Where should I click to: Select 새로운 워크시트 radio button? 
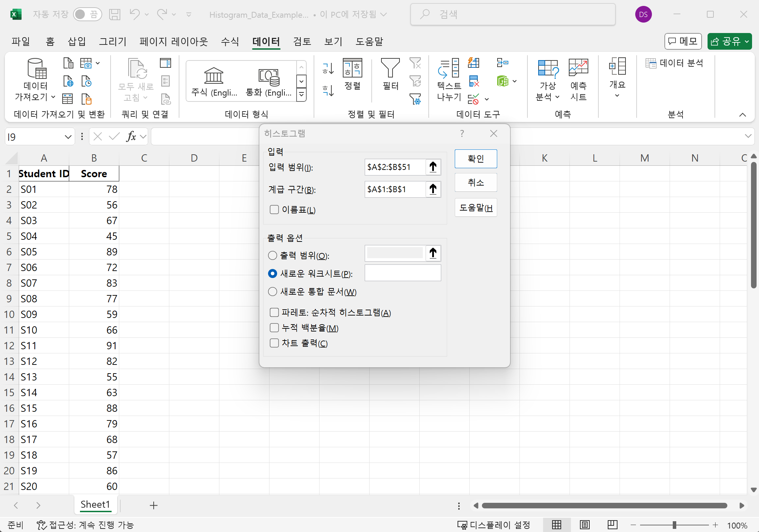tap(273, 273)
